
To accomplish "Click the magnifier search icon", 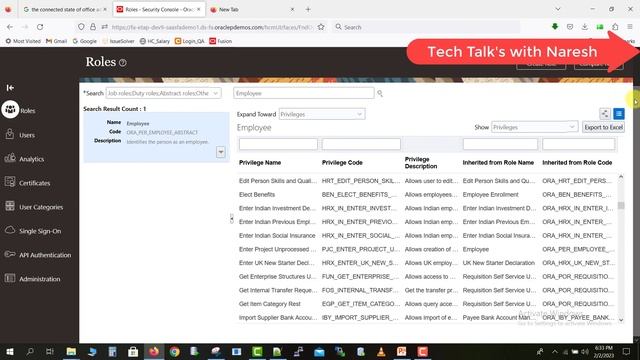I will 380,93.
